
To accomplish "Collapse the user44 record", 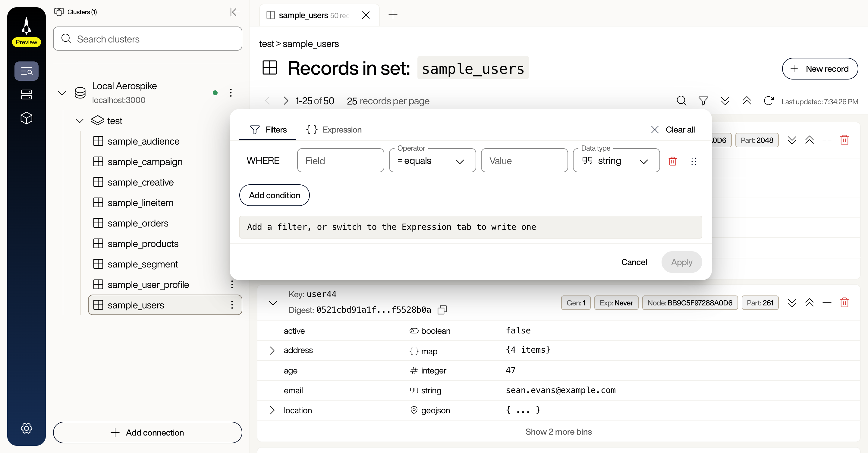I will [x=273, y=302].
